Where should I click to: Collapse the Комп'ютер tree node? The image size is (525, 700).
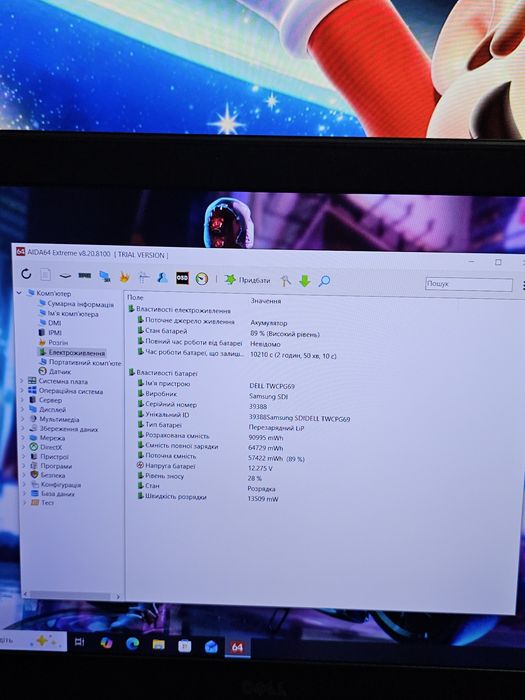click(19, 293)
